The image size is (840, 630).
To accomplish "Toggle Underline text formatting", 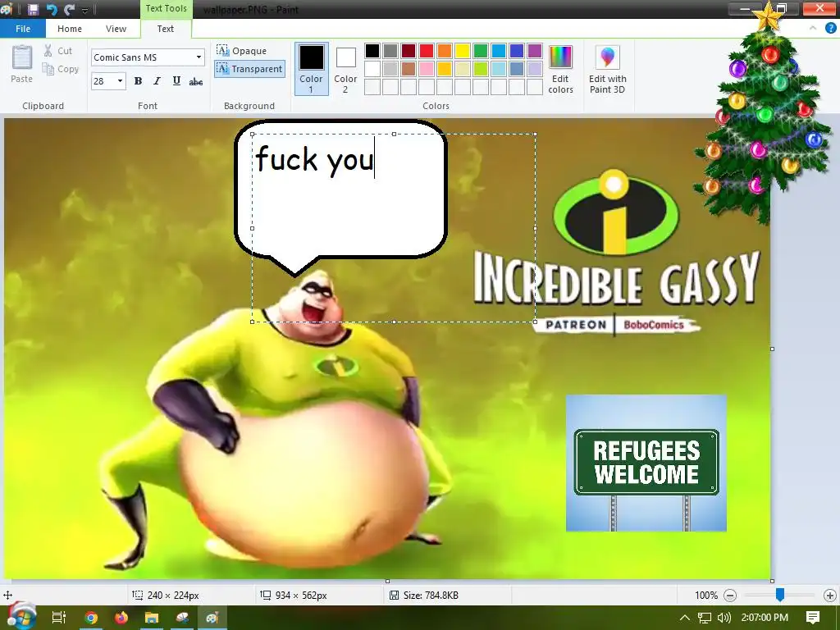I will pyautogui.click(x=176, y=81).
